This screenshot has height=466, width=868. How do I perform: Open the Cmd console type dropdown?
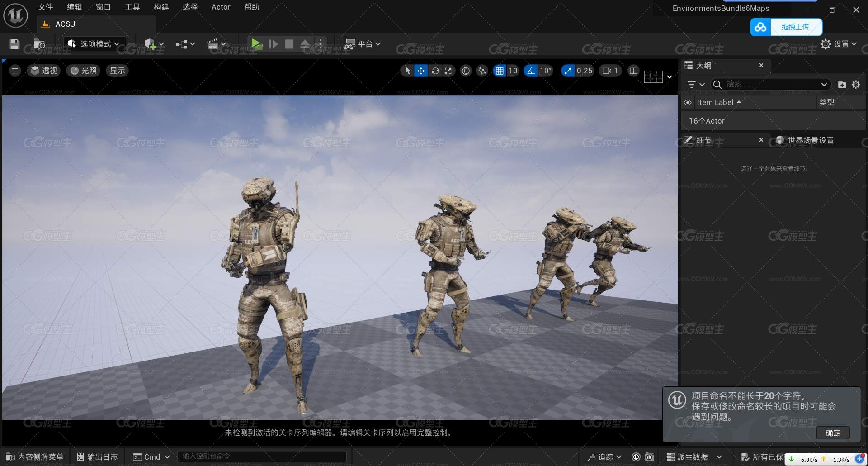151,457
